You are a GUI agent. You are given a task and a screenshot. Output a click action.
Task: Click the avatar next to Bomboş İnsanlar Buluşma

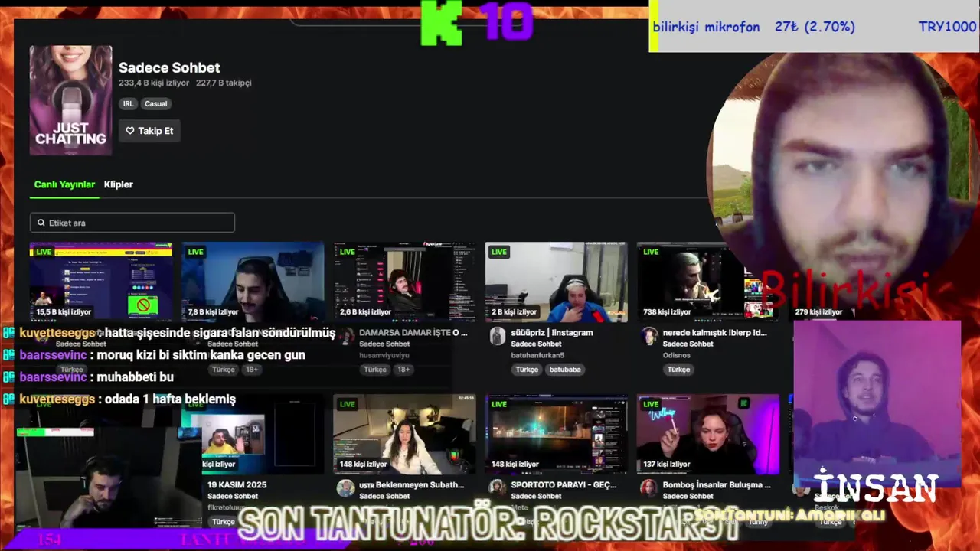click(x=649, y=488)
